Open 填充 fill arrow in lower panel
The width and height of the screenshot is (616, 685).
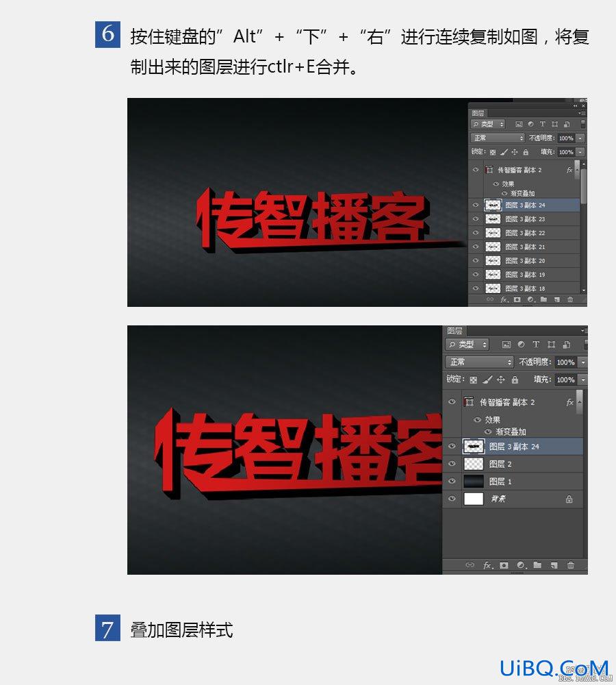[583, 379]
